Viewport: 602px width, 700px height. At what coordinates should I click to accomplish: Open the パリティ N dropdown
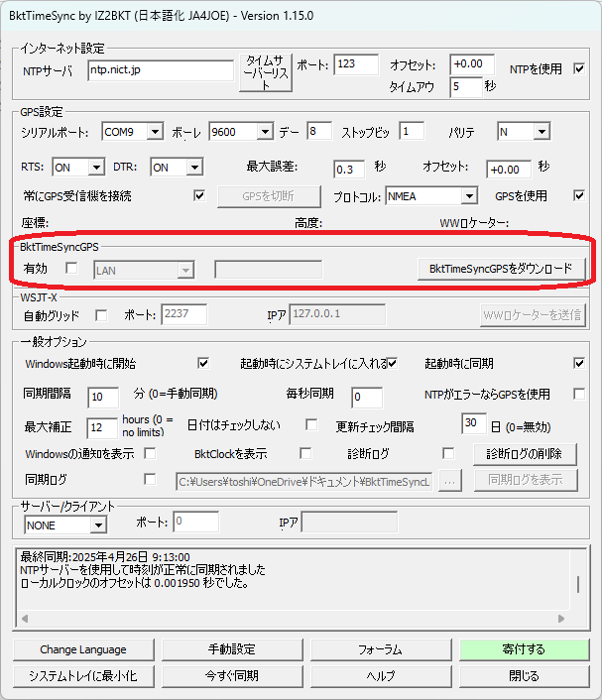[x=542, y=132]
